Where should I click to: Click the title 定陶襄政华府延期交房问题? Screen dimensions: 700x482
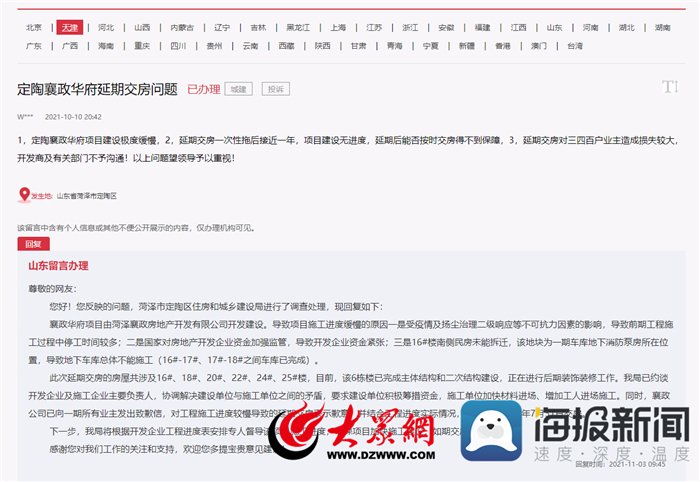click(97, 89)
